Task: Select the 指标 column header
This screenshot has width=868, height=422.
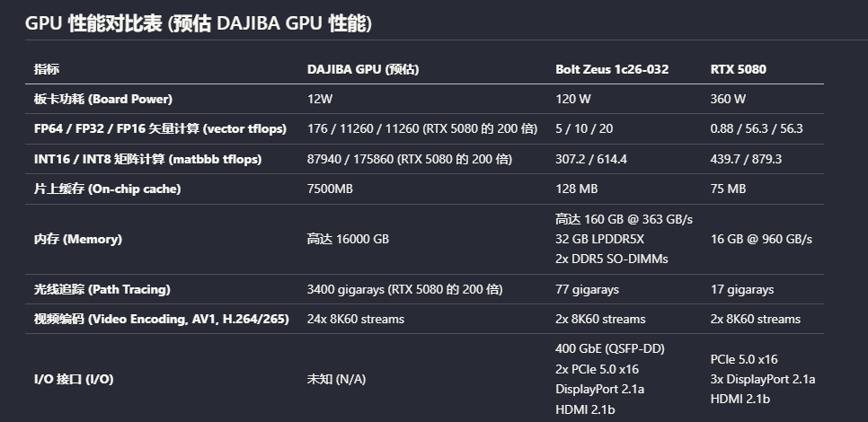Action: (x=47, y=69)
